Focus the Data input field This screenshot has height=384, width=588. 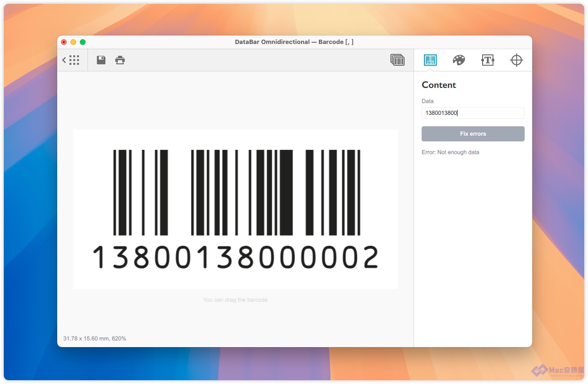point(473,113)
